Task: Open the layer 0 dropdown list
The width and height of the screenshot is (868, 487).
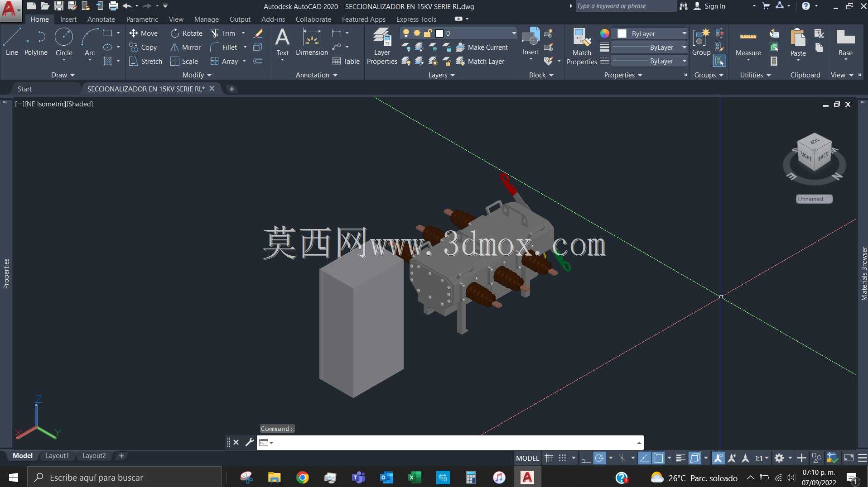Action: point(514,33)
